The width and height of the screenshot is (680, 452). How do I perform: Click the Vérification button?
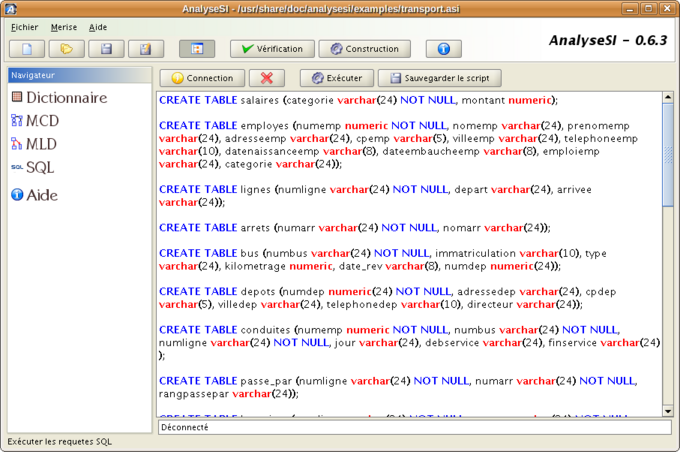tap(272, 49)
